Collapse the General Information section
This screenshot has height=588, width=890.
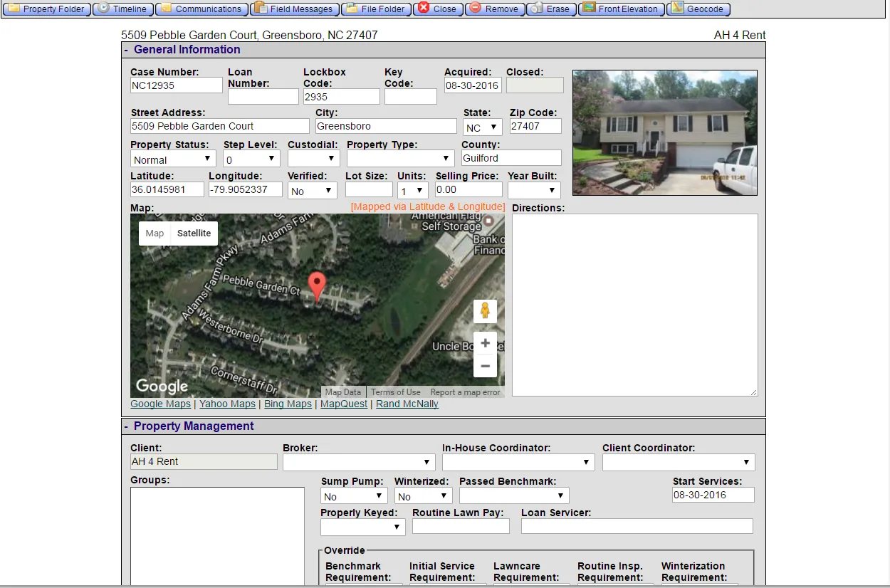pyautogui.click(x=126, y=50)
